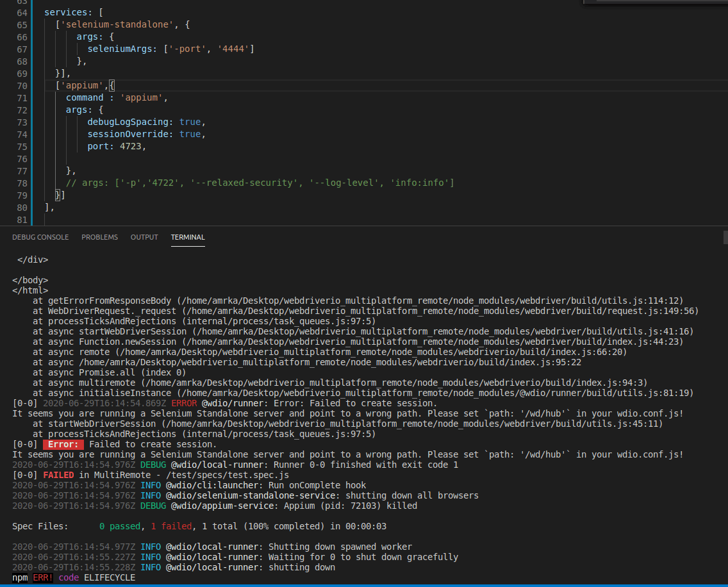Click the 'appium' string on line 70
The width and height of the screenshot is (728, 587).
tap(82, 85)
